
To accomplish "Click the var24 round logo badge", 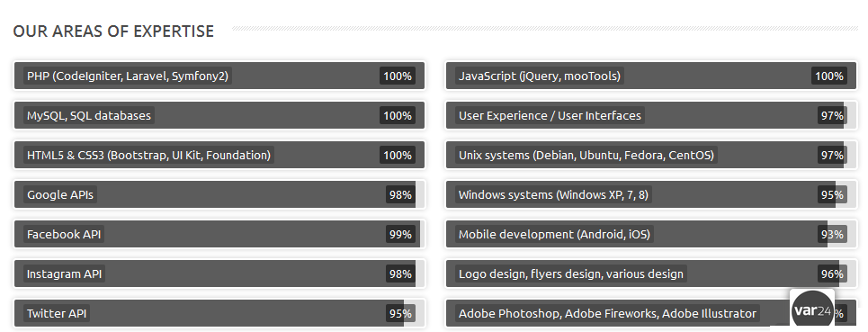I will [812, 310].
